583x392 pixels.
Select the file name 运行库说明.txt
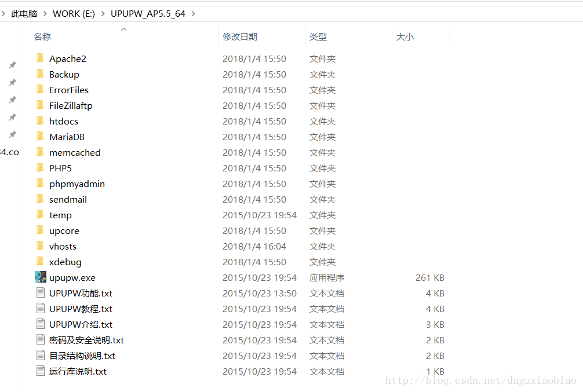click(x=78, y=372)
